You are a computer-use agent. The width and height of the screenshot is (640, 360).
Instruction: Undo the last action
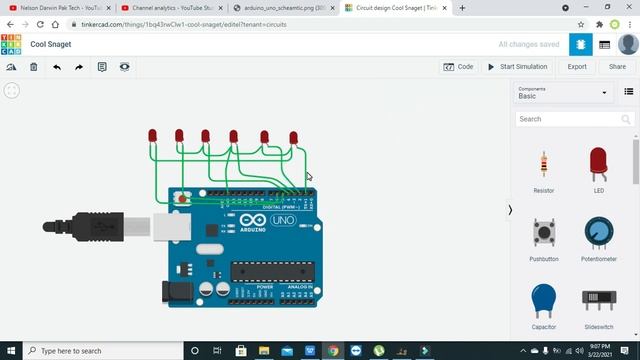(57, 67)
